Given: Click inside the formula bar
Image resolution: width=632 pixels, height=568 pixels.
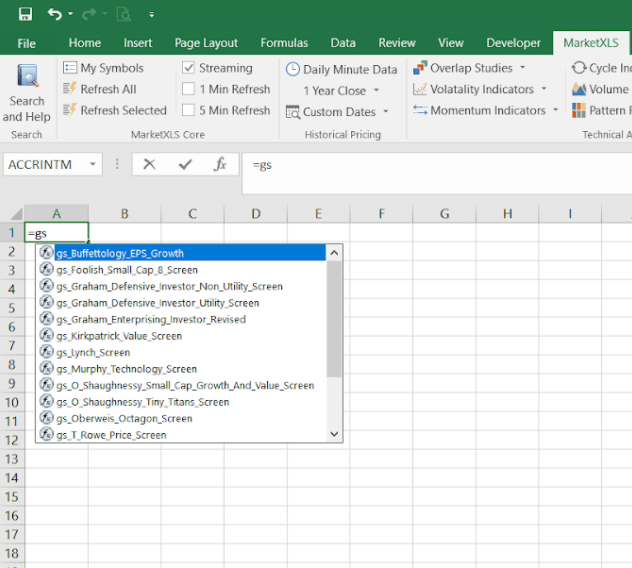Looking at the screenshot, I should point(437,173).
